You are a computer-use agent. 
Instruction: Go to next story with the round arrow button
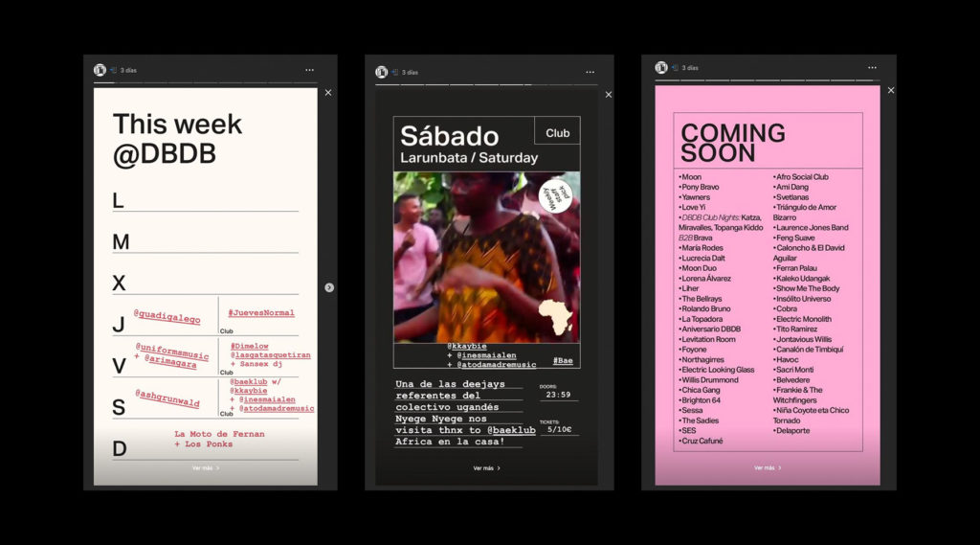[x=329, y=287]
